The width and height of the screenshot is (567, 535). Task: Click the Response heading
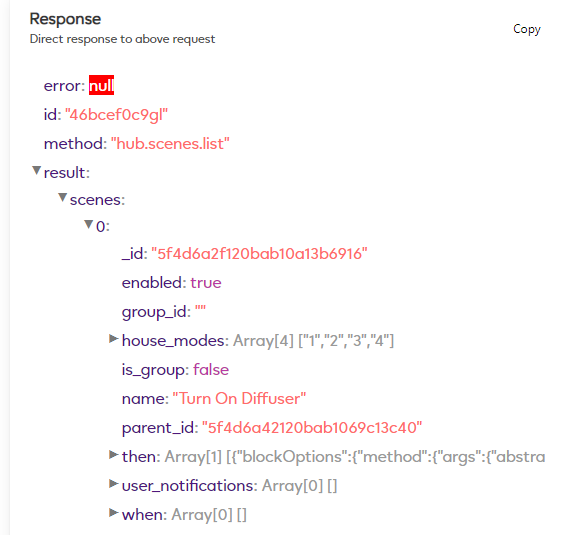[x=65, y=19]
